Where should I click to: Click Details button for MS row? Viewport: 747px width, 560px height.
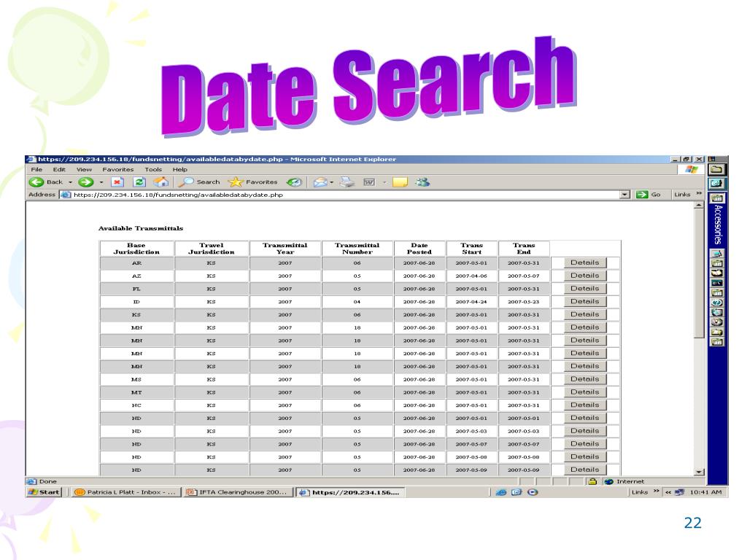click(x=585, y=379)
